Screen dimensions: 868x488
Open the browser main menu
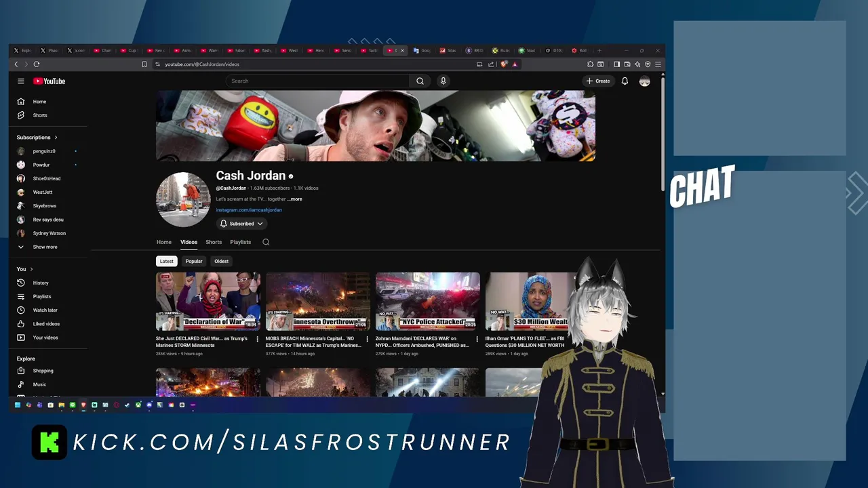click(658, 64)
